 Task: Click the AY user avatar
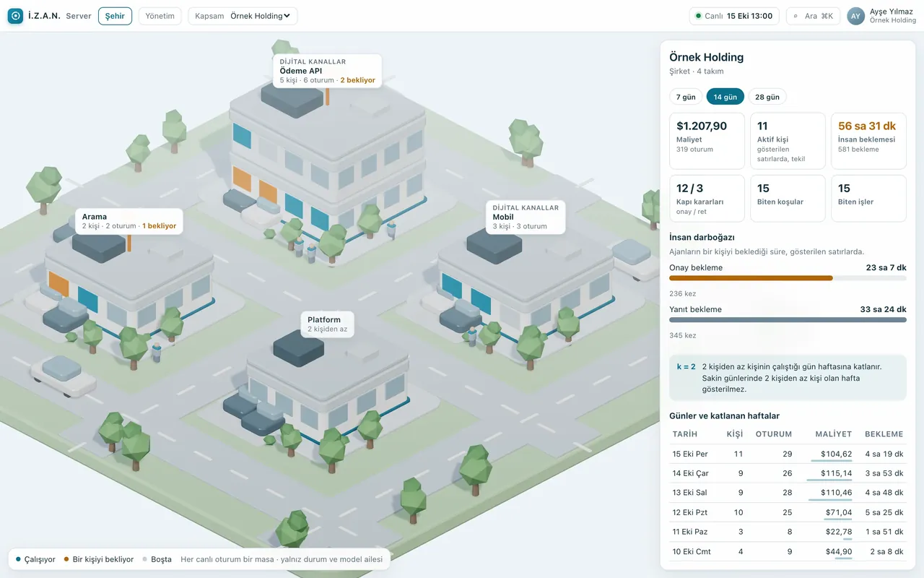tap(855, 16)
